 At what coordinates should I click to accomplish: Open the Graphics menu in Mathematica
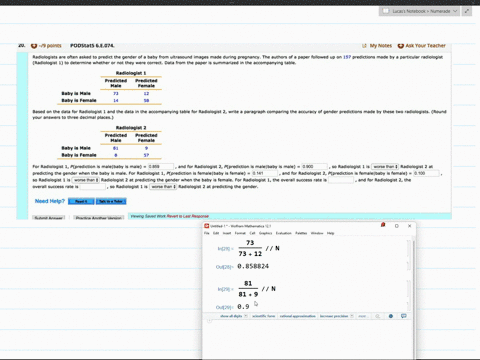tap(266, 233)
